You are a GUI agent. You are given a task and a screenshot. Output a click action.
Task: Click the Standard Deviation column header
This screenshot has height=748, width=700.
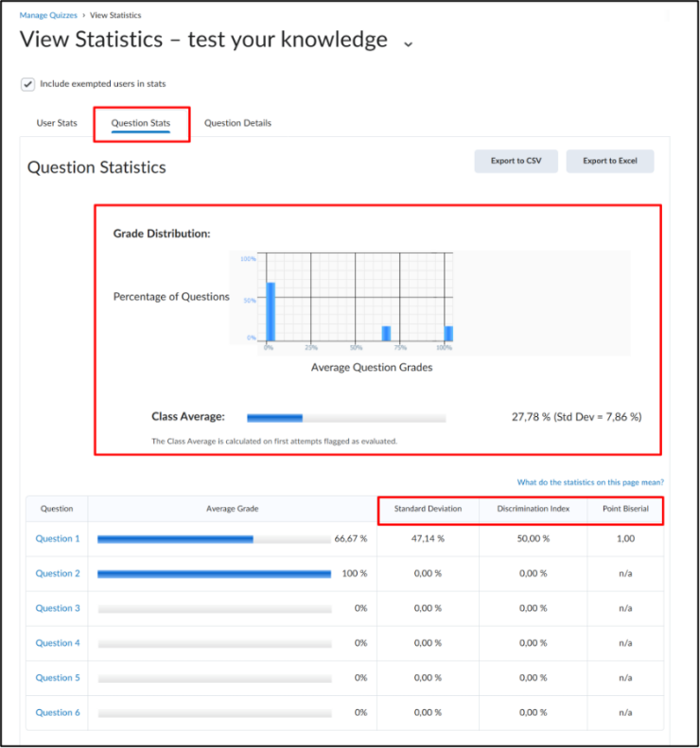point(428,509)
